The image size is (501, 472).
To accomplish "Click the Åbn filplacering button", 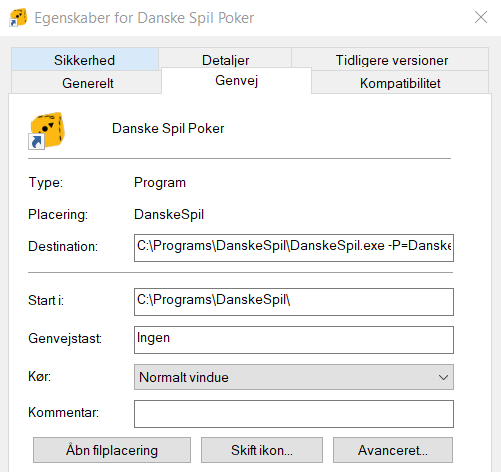I will click(x=112, y=450).
